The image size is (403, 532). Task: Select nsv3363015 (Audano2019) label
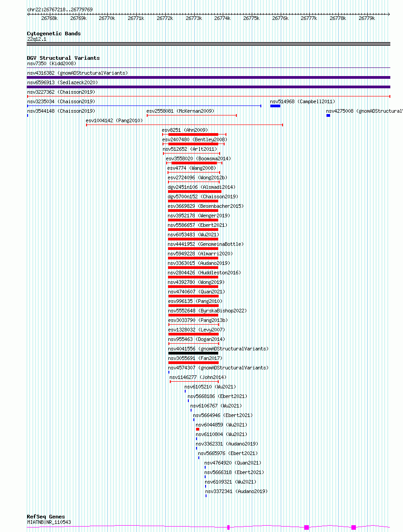(199, 263)
